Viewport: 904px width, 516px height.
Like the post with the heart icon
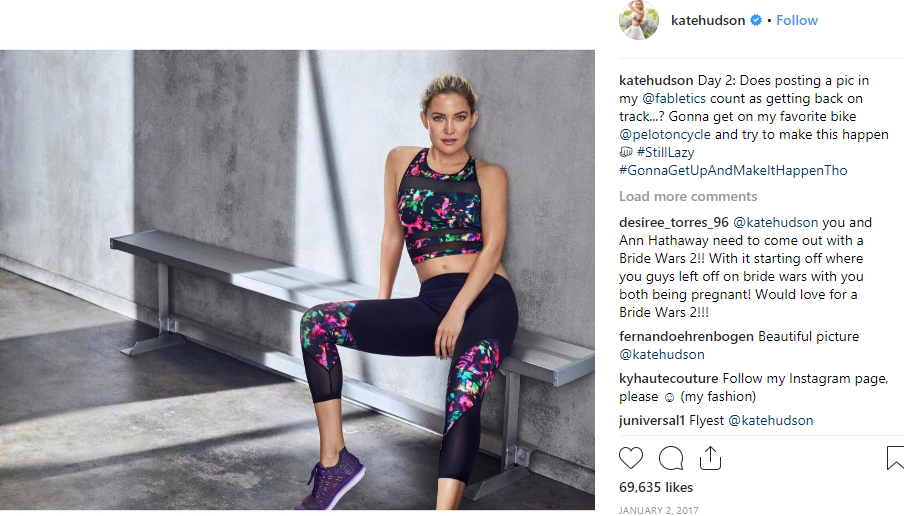(631, 458)
